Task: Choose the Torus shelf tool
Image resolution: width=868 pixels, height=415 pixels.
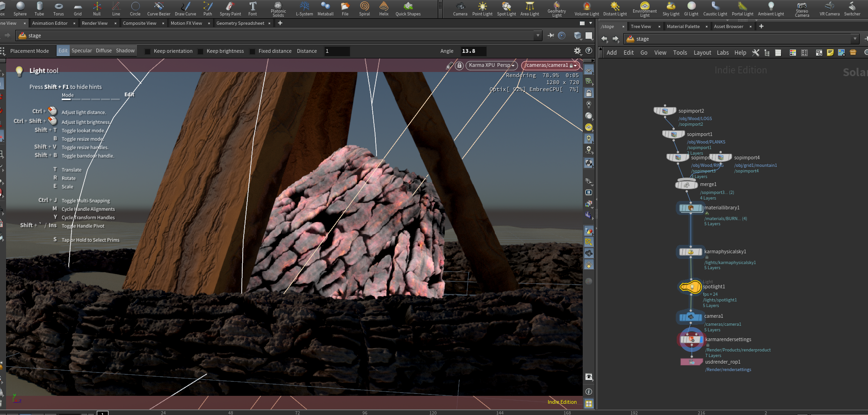Action: point(58,8)
